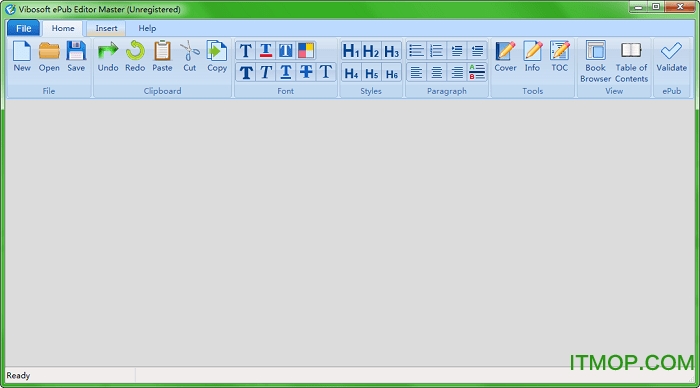Toggle italic text formatting
The image size is (700, 388).
click(x=266, y=72)
